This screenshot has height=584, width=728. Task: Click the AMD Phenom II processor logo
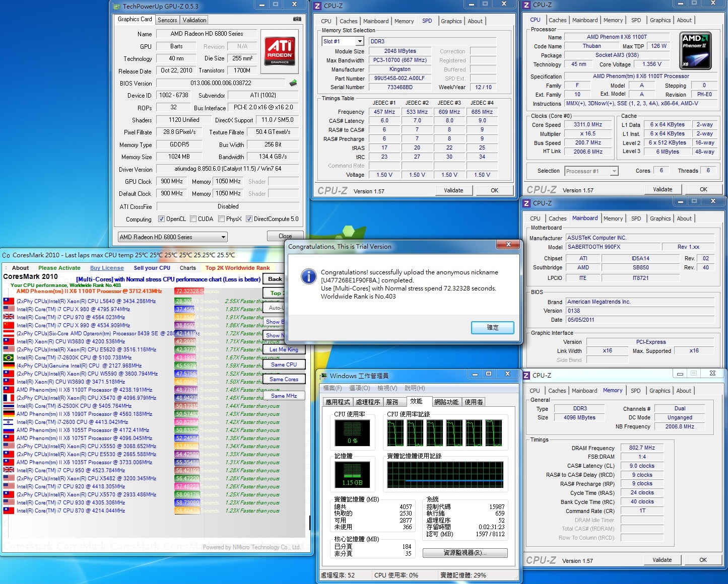tap(696, 51)
